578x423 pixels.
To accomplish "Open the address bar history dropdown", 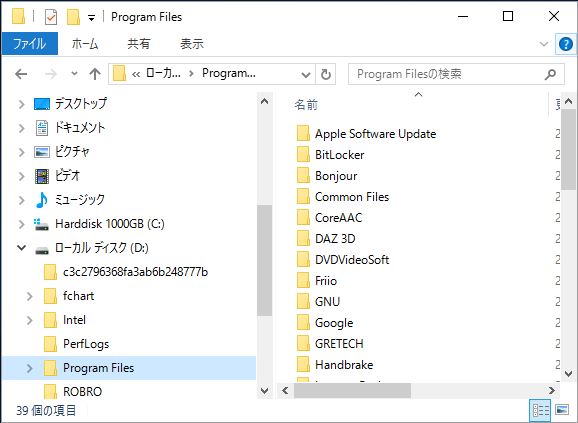I will click(x=306, y=75).
